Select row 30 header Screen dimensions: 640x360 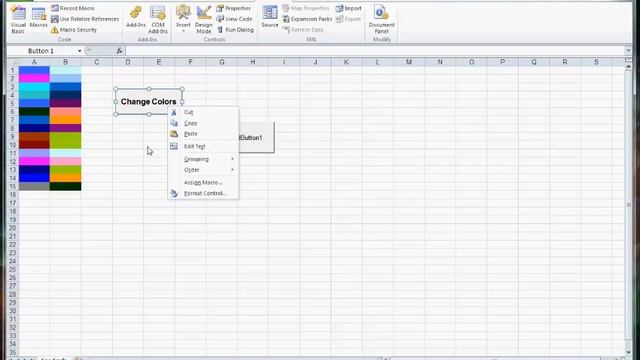(x=13, y=311)
